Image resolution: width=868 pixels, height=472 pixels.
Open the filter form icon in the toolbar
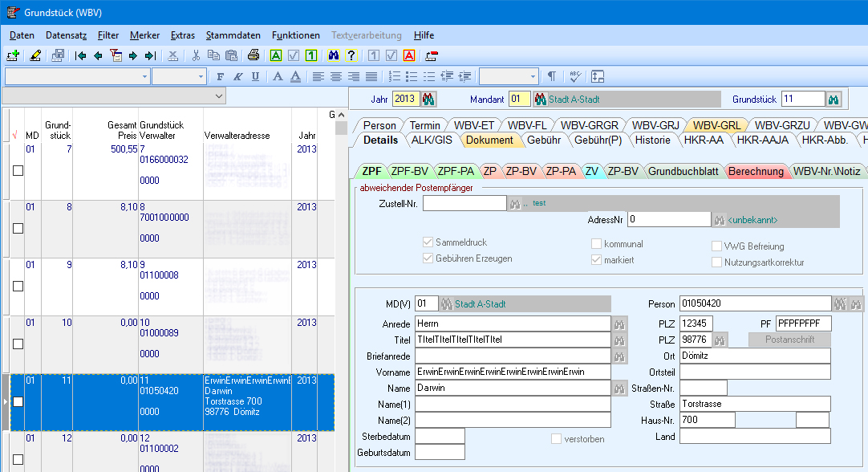tap(116, 55)
